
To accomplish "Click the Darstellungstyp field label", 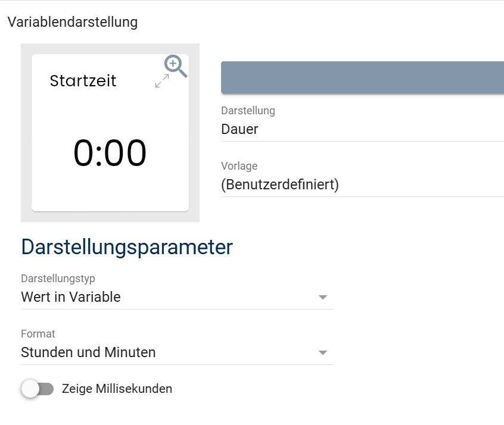I will pyautogui.click(x=58, y=279).
